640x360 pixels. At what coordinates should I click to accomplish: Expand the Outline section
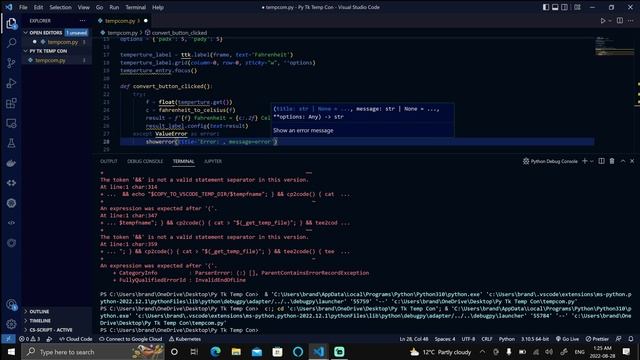(39, 311)
